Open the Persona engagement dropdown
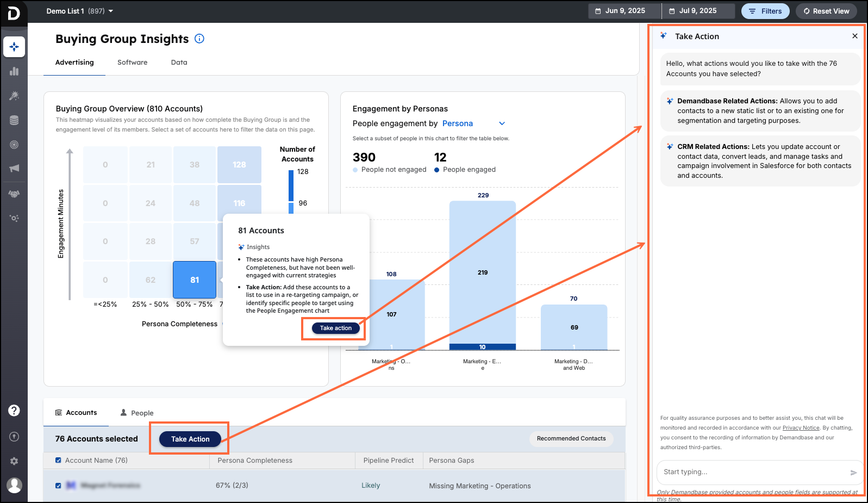868x503 pixels. click(473, 123)
